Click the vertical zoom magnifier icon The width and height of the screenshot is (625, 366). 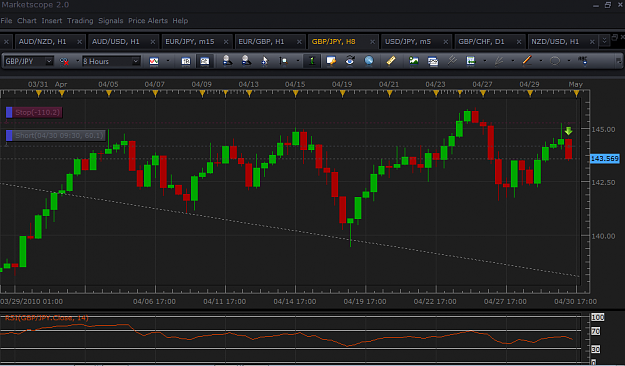[x=283, y=61]
